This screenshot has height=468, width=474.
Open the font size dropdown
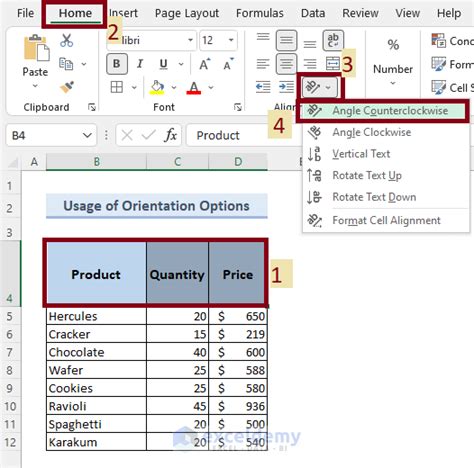point(231,40)
